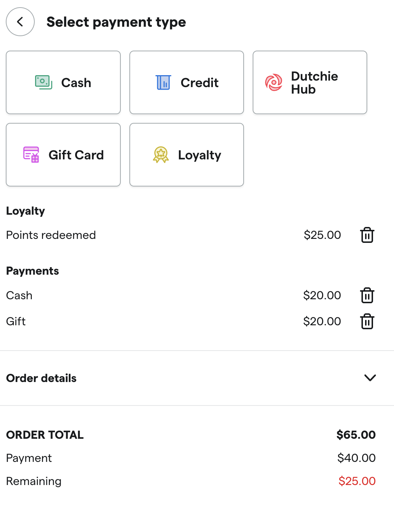Click the Order Total $65.00 value
394x532 pixels.
(356, 435)
